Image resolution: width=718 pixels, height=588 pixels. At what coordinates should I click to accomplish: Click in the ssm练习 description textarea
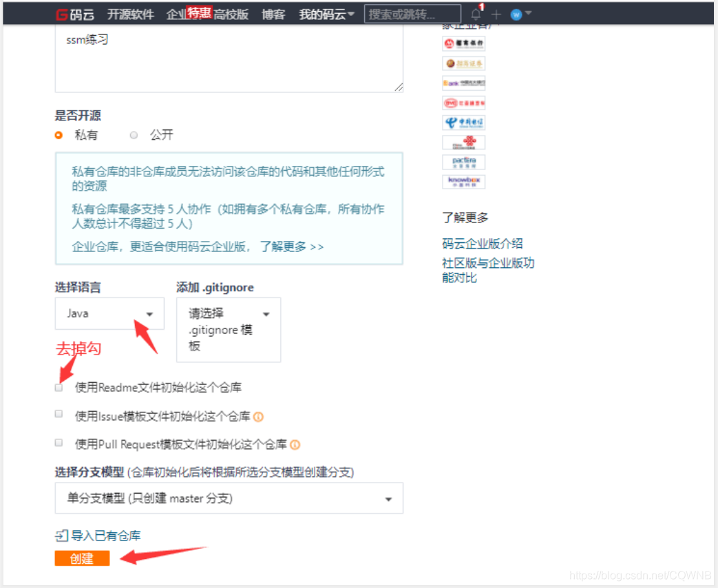(229, 59)
